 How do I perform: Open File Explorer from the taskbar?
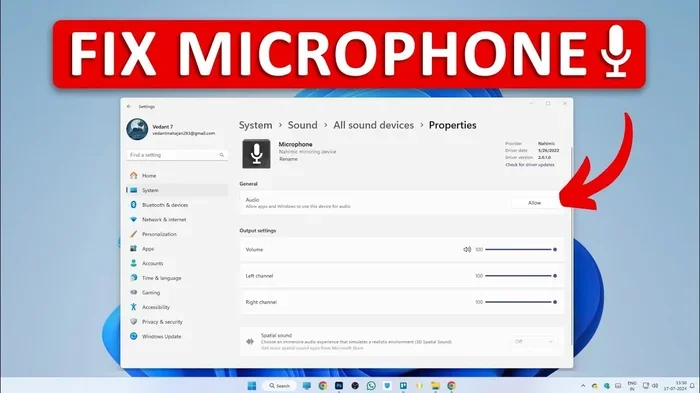[435, 385]
